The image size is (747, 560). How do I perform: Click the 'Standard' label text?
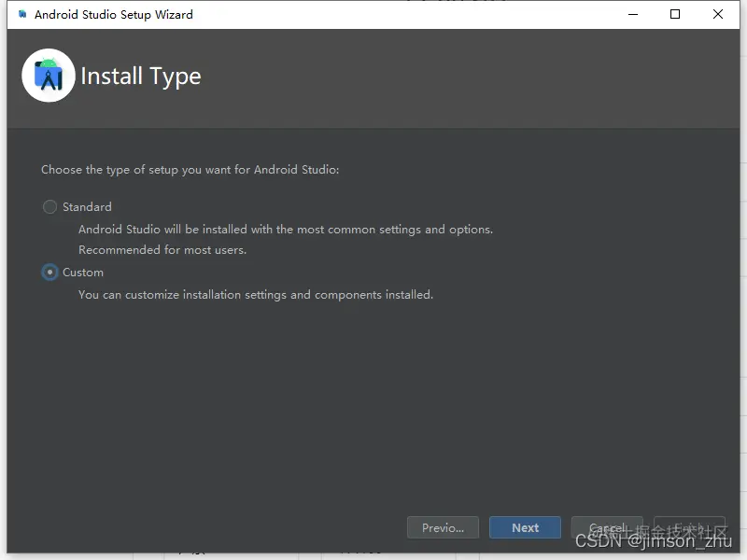87,207
